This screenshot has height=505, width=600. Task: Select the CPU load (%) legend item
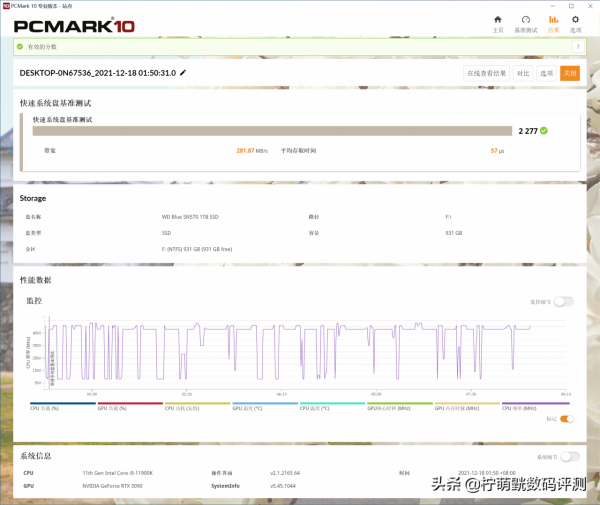(x=63, y=406)
